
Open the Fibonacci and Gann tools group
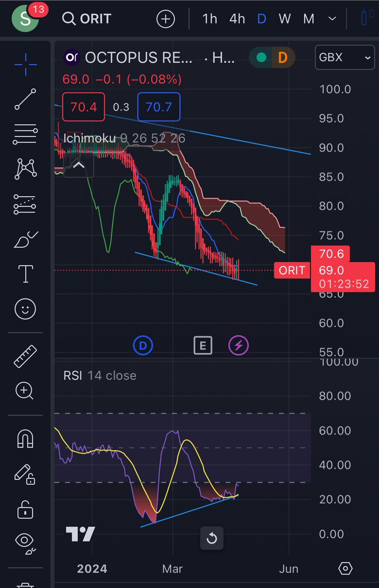[x=25, y=134]
